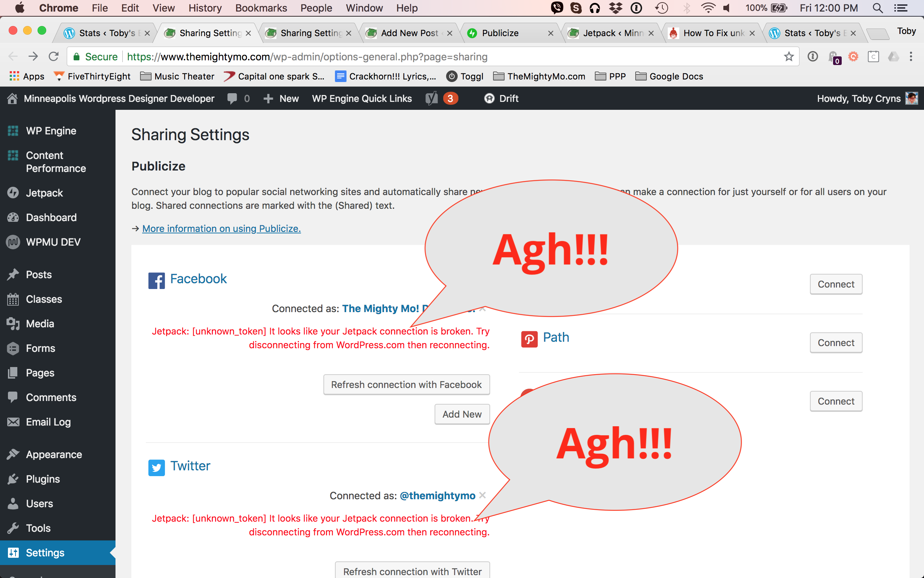
Task: Open the Howdy, Toby Cryns account menu
Action: coord(867,98)
